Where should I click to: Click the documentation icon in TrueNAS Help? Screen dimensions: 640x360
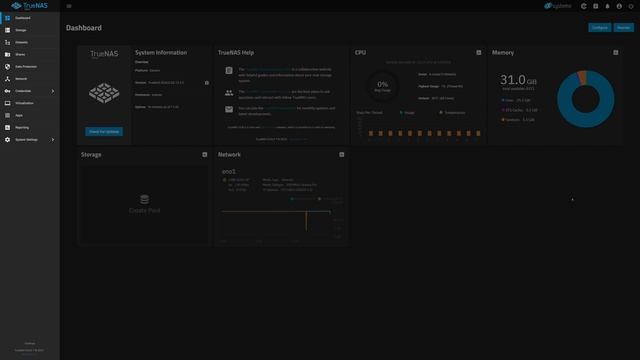point(229,71)
